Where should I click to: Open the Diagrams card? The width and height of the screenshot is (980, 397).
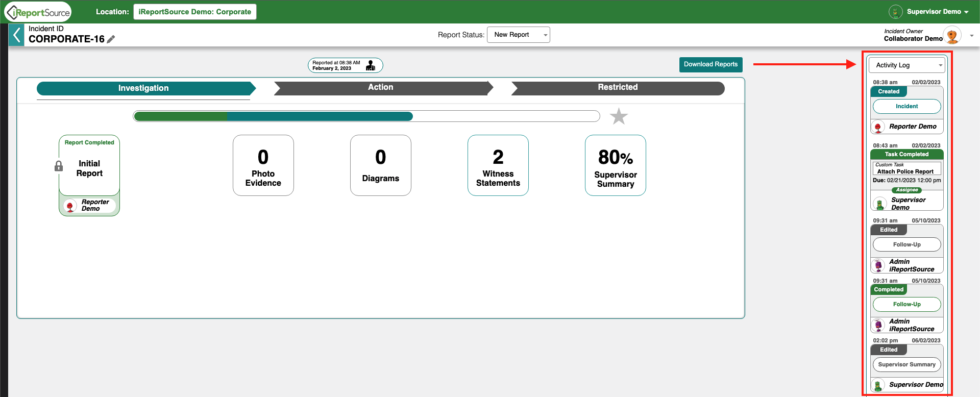coord(381,165)
